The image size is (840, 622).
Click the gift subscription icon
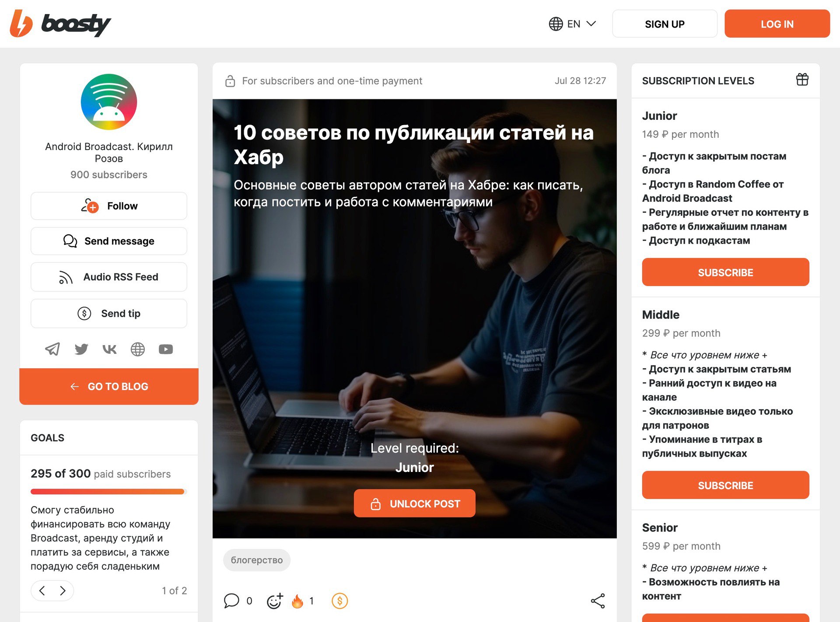coord(802,80)
